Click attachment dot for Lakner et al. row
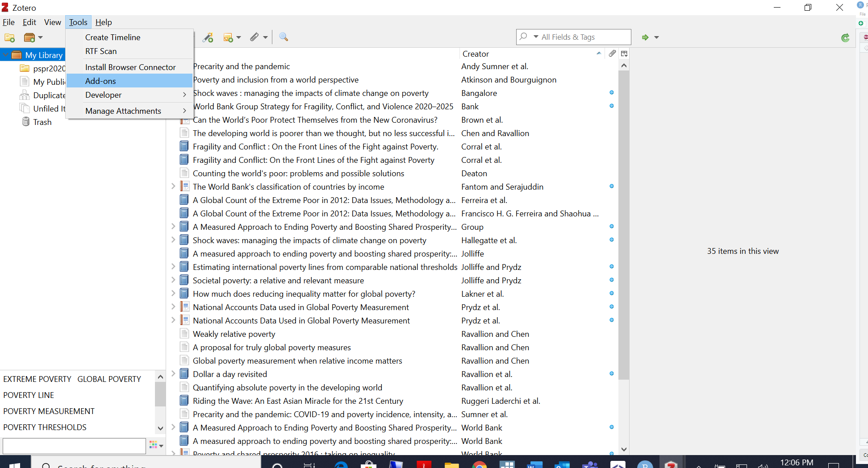The height and width of the screenshot is (468, 868). coord(612,293)
